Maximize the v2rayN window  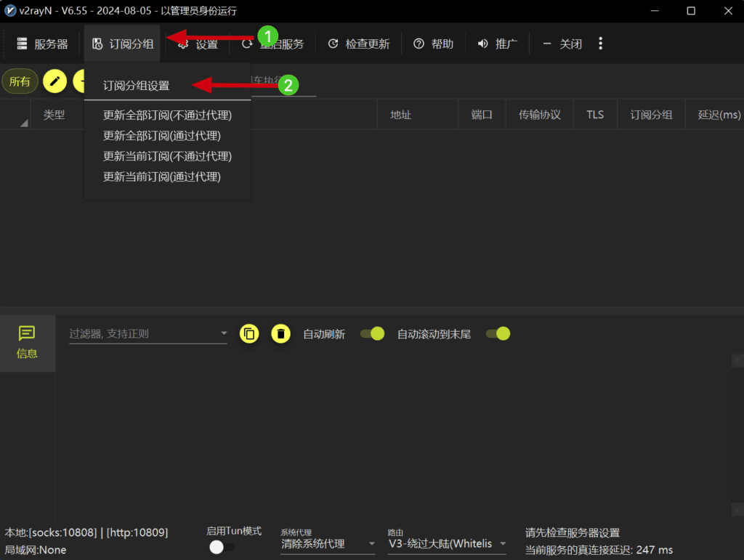[x=692, y=11]
